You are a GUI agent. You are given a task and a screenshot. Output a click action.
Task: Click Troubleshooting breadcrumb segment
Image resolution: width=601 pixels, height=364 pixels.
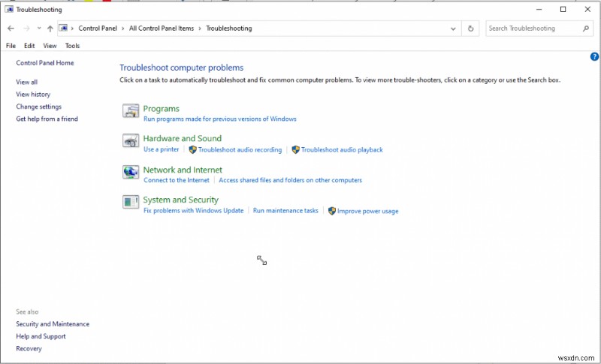click(x=229, y=29)
